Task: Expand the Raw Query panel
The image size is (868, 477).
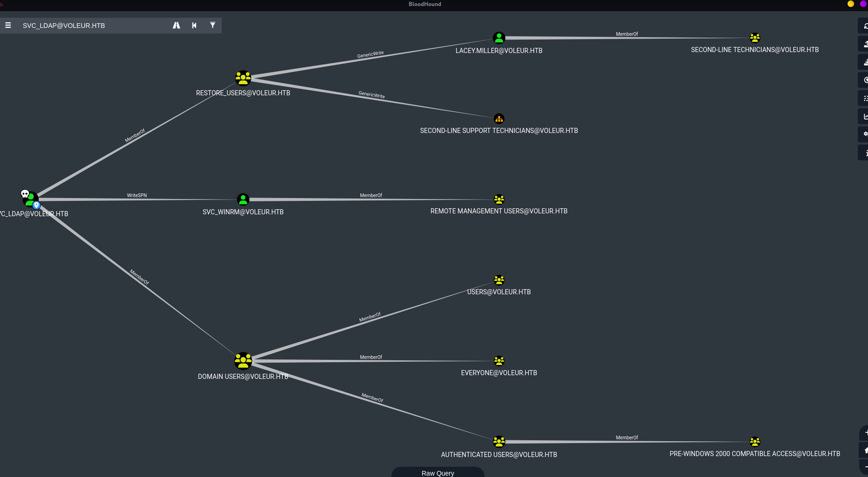Action: click(437, 472)
